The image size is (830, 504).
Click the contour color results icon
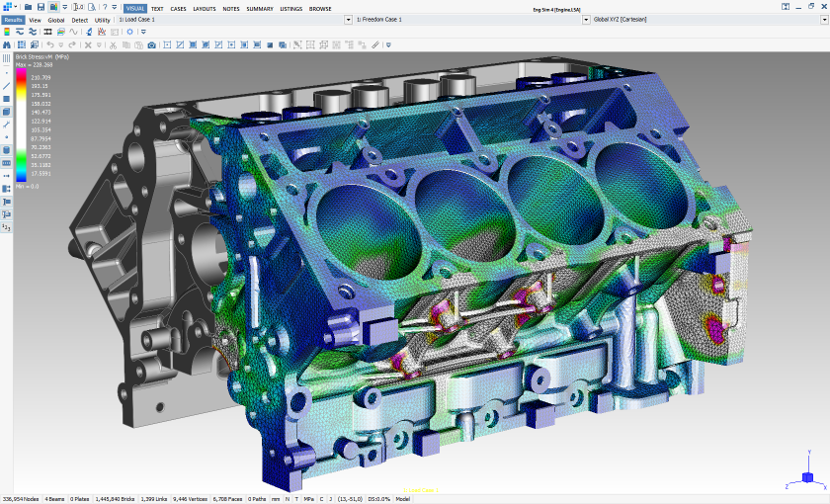click(8, 32)
